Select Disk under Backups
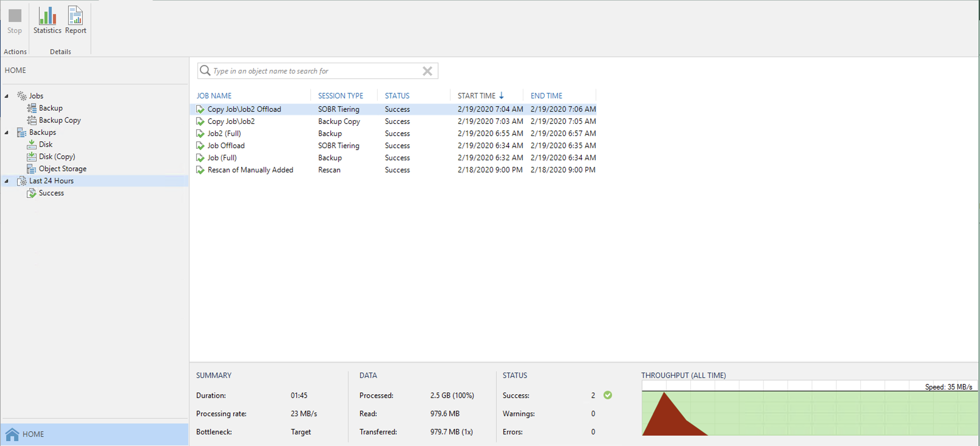The width and height of the screenshot is (980, 446). (x=46, y=144)
